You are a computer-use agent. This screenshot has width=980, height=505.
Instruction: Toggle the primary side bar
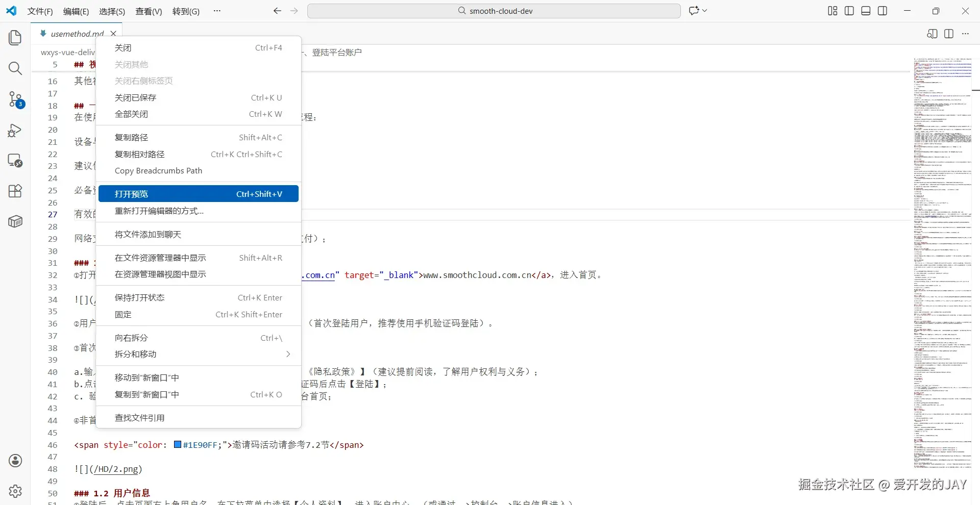pyautogui.click(x=849, y=11)
